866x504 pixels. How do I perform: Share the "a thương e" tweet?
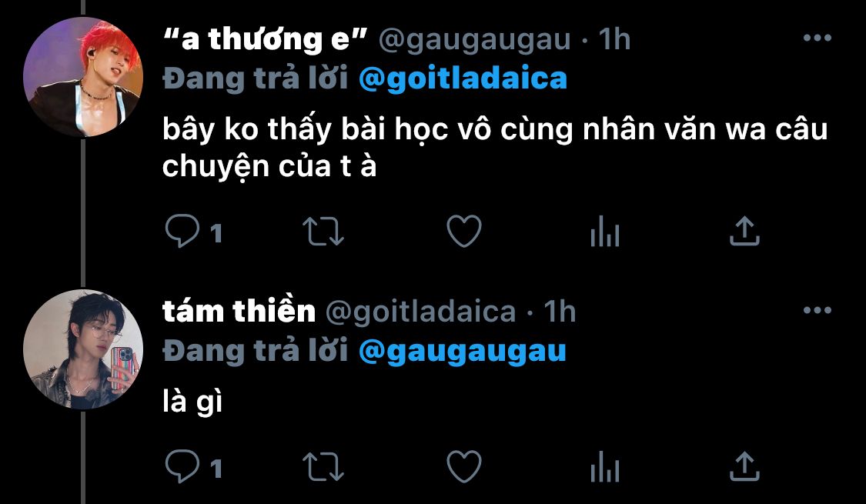tap(744, 231)
